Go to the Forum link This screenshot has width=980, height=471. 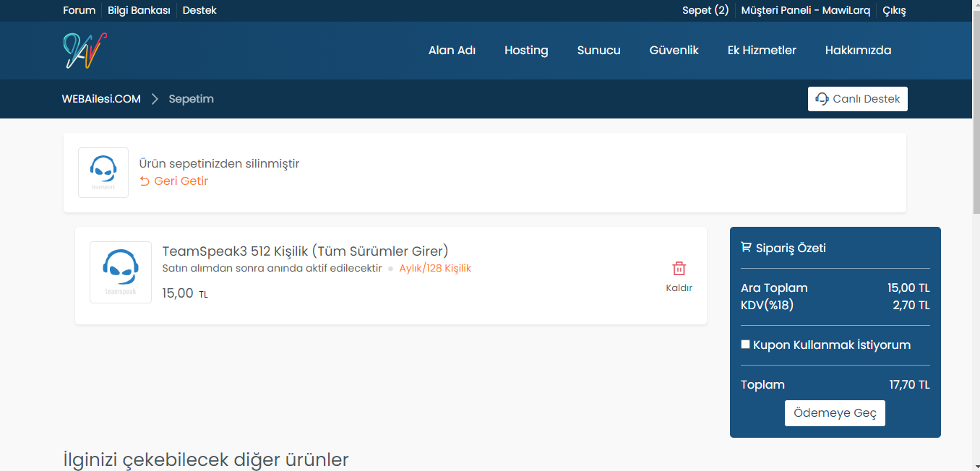[x=79, y=10]
